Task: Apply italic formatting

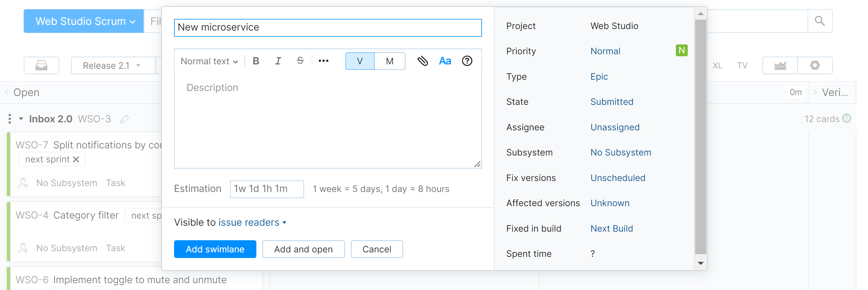Action: coord(278,61)
